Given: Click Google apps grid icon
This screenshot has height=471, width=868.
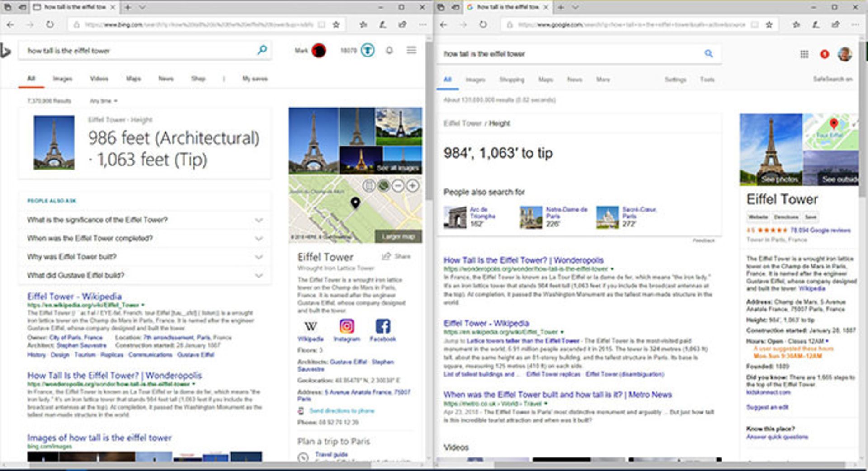Looking at the screenshot, I should tap(804, 54).
